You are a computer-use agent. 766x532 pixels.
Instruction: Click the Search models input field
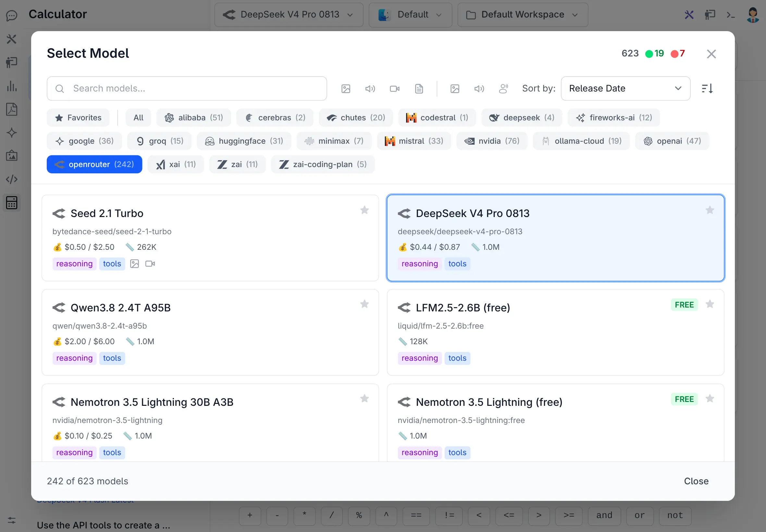[187, 89]
